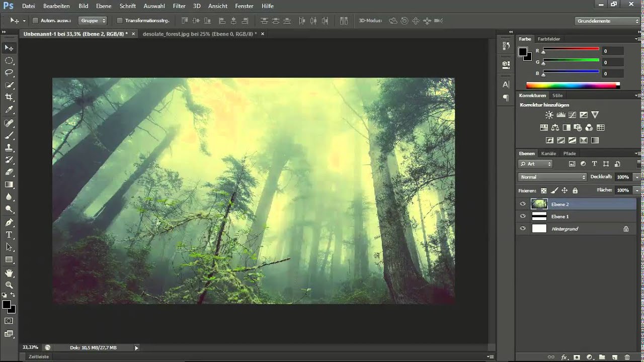This screenshot has width=644, height=362.
Task: Select the Move tool in the toolbox
Action: [x=9, y=48]
